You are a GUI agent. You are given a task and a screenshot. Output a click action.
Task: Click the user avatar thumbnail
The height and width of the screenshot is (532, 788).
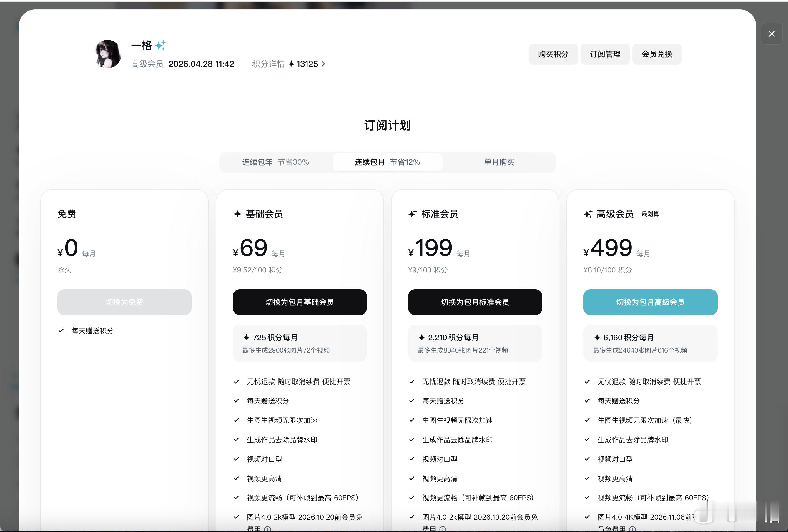coord(107,54)
